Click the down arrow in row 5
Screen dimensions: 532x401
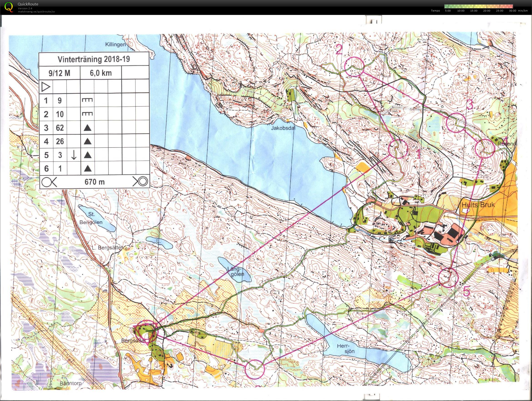[x=74, y=155]
